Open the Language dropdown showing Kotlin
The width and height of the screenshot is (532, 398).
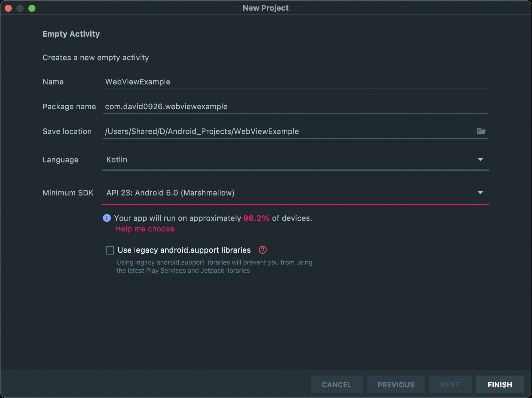(295, 160)
